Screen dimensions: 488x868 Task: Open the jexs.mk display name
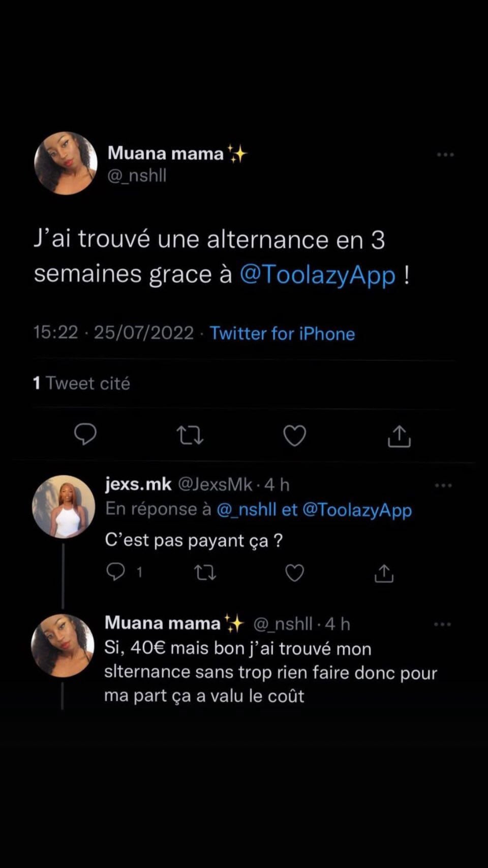click(138, 484)
